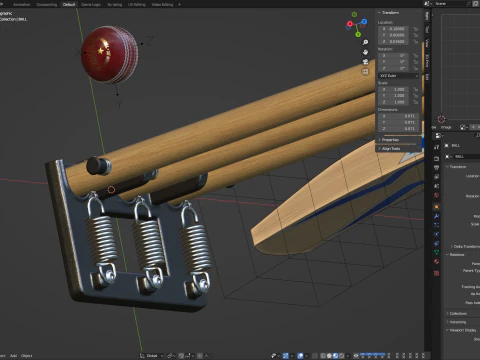Open the Particles properties tab

436,225
